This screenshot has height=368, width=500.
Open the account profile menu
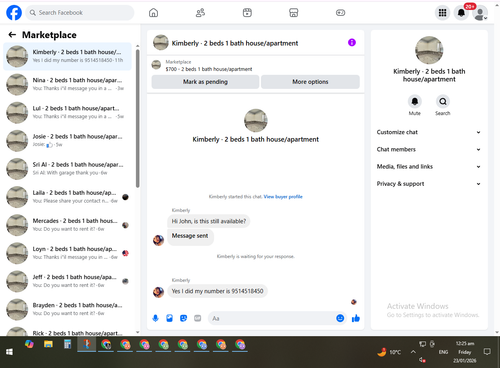point(480,13)
